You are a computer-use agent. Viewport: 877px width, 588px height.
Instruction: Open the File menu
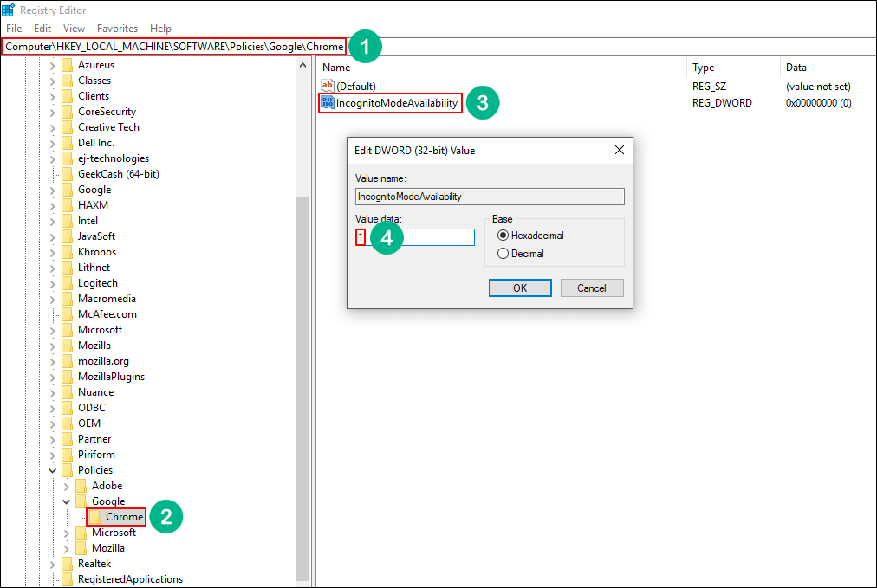pyautogui.click(x=14, y=29)
